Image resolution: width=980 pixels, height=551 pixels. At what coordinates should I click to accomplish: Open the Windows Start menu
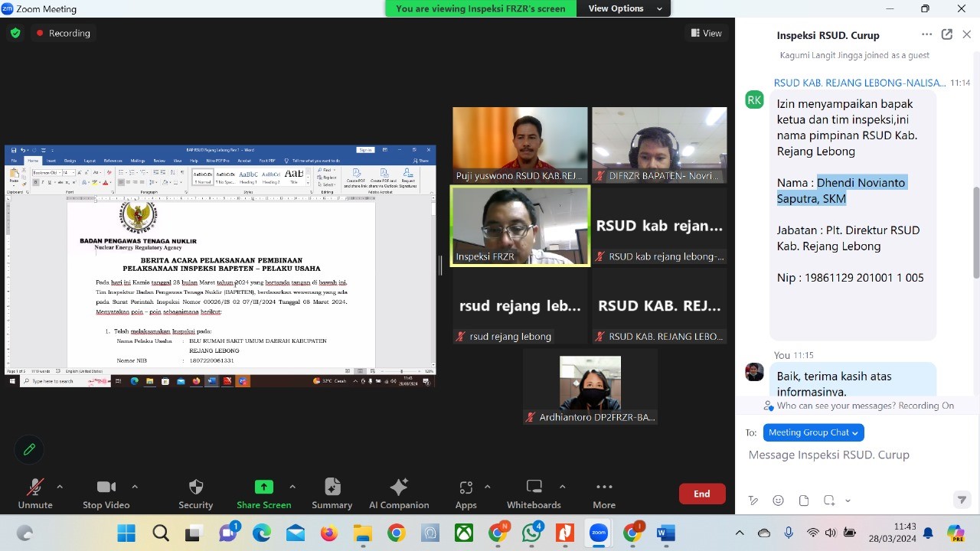(x=126, y=533)
